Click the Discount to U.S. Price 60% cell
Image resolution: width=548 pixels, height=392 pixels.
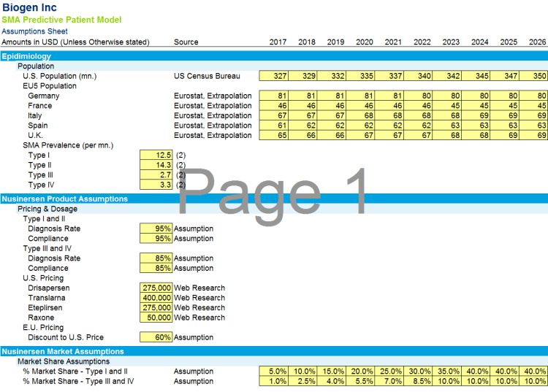(x=156, y=337)
